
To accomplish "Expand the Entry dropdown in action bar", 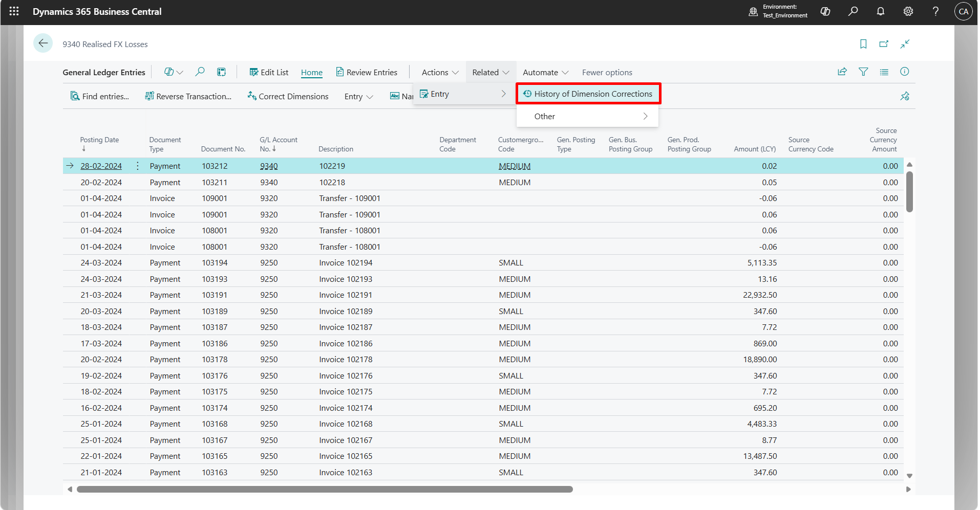I will point(358,97).
